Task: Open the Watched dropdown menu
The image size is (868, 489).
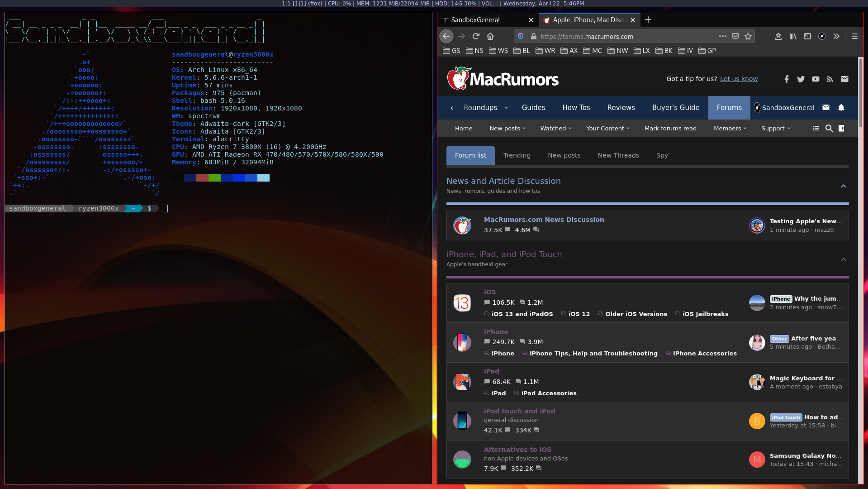Action: [556, 128]
